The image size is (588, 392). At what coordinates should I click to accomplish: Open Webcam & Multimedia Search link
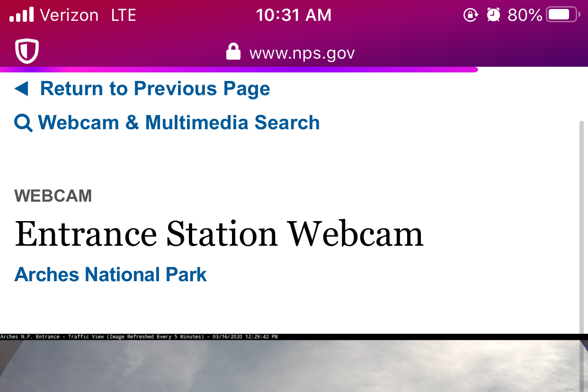pyautogui.click(x=179, y=123)
